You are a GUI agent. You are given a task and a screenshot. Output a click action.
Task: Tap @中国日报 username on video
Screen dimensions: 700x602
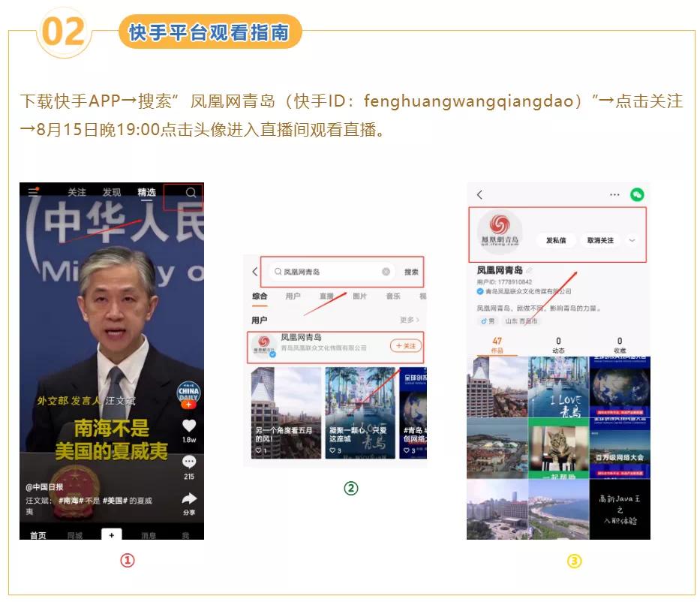(44, 487)
